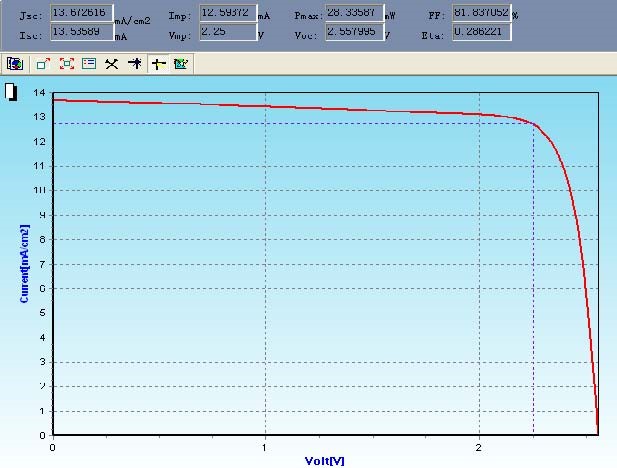This screenshot has height=468, width=617.
Task: Click the colorful picture icon at toolbar start
Action: [15, 63]
